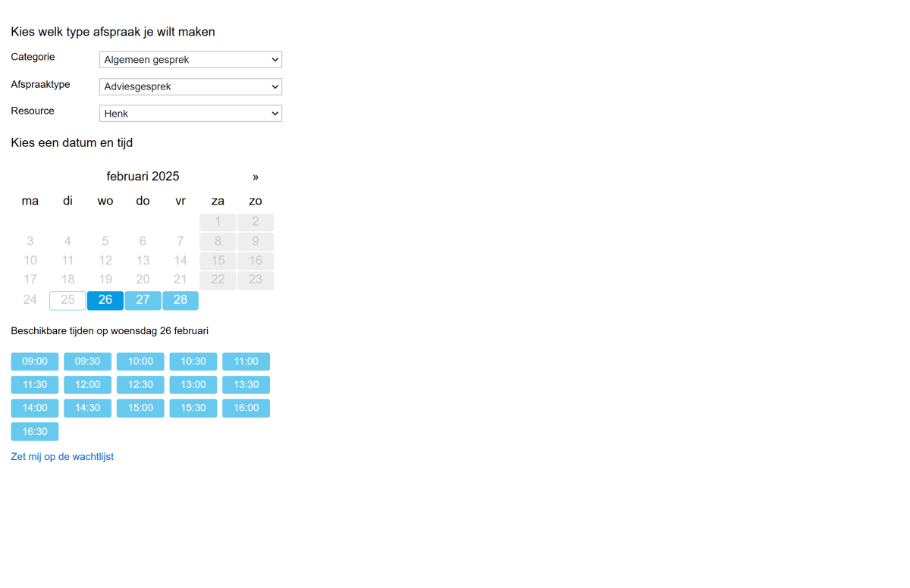Image resolution: width=910 pixels, height=588 pixels.
Task: Click greyed Sunday date 2
Action: click(x=256, y=222)
